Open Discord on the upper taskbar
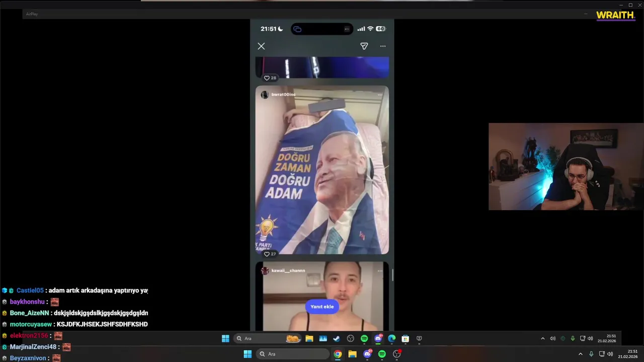This screenshot has width=644, height=362. tap(378, 338)
